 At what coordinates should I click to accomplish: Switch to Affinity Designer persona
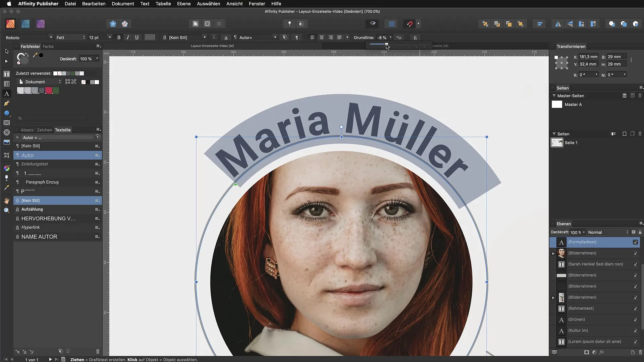[x=25, y=24]
